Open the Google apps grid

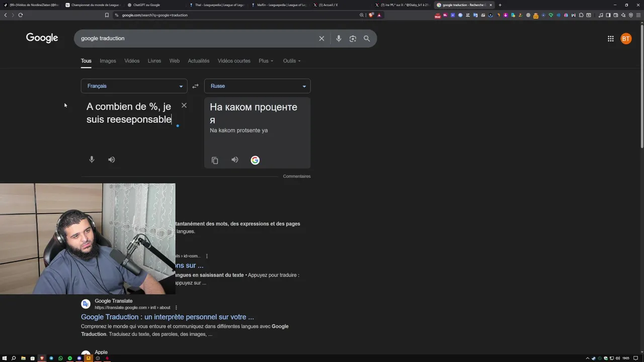point(611,39)
